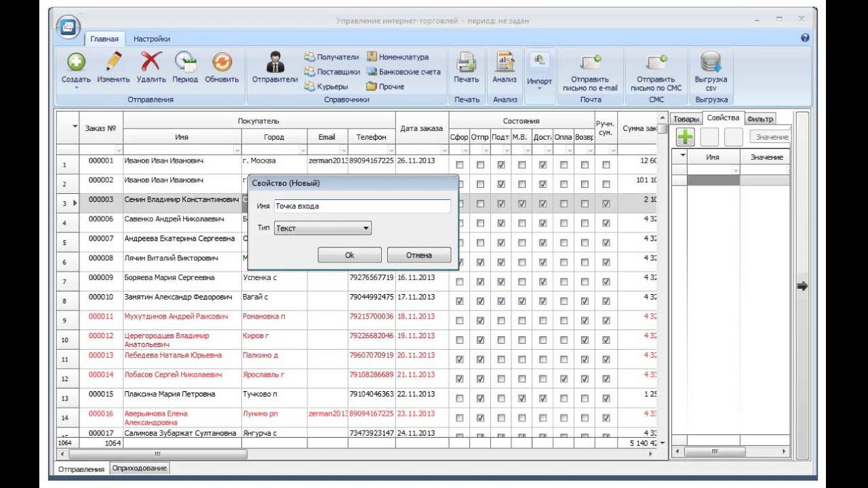868x488 pixels.
Task: Sort by the Телефон column header
Action: pyautogui.click(x=372, y=136)
